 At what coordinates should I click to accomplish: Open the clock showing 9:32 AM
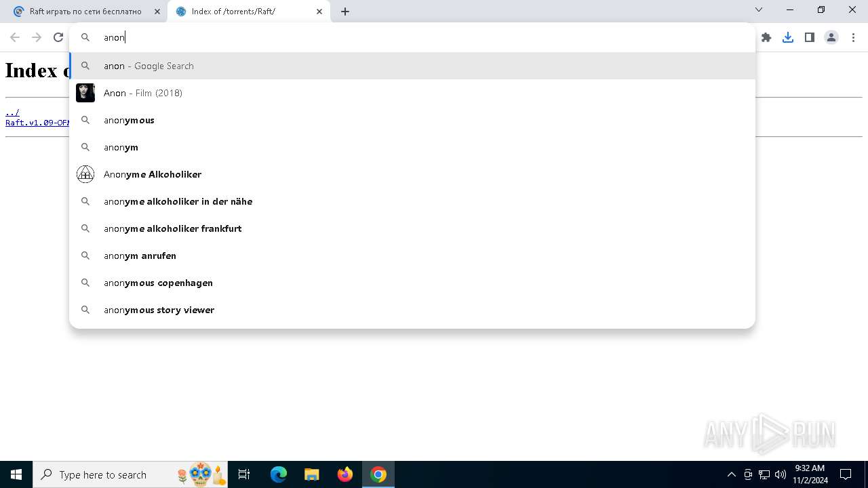click(x=810, y=474)
